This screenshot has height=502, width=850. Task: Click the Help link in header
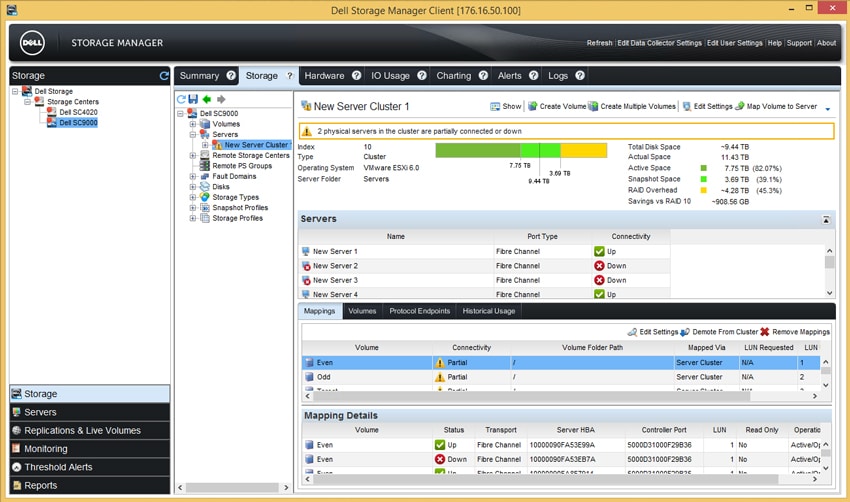[775, 43]
